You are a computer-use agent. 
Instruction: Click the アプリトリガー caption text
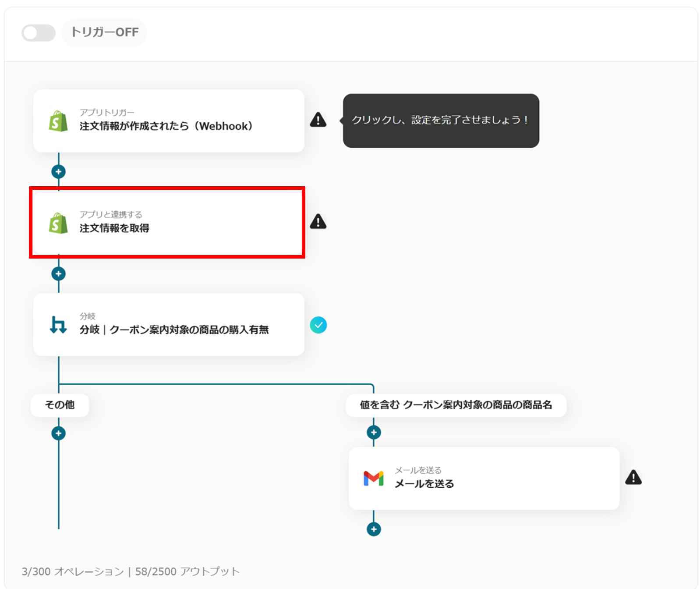[107, 113]
